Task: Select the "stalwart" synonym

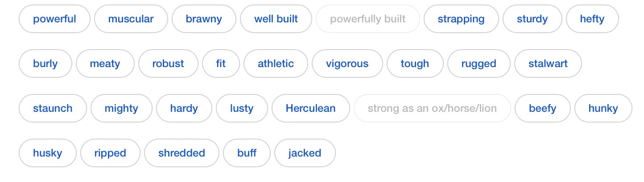Action: coord(548,63)
